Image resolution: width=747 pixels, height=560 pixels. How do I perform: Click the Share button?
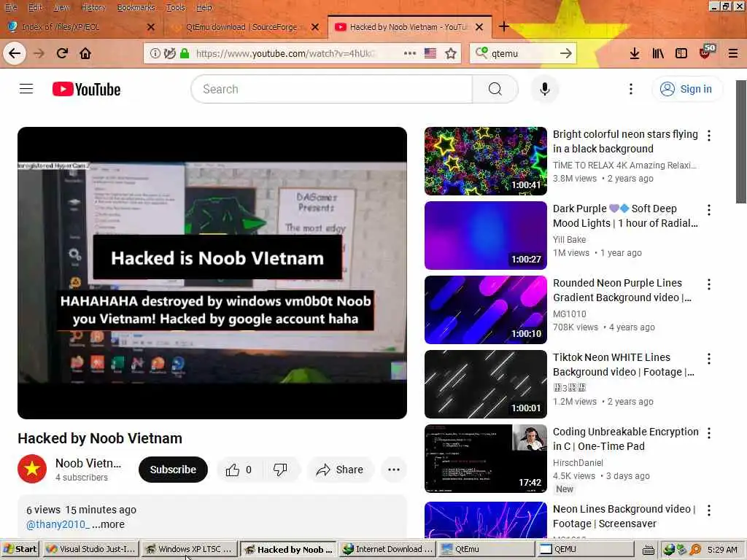point(340,470)
